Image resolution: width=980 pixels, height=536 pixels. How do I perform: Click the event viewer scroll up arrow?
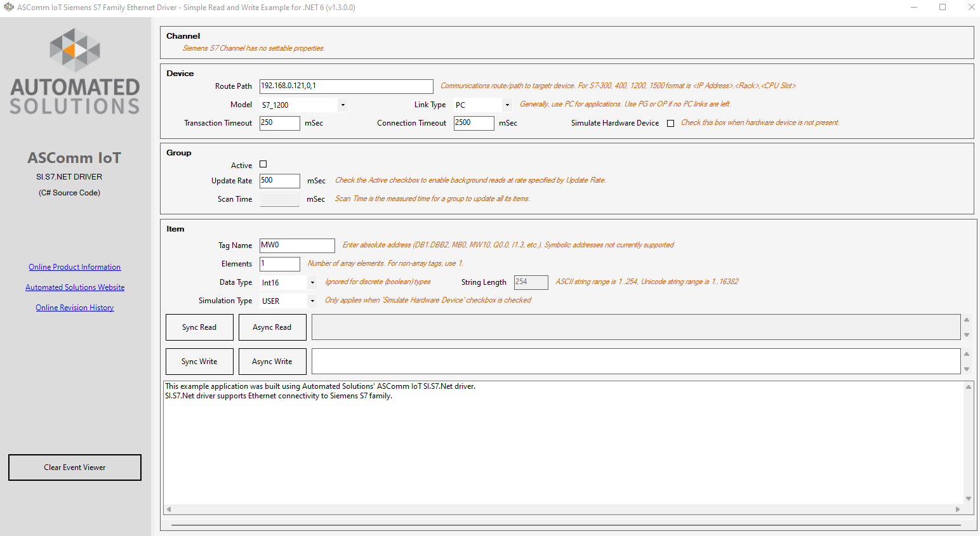tap(969, 387)
